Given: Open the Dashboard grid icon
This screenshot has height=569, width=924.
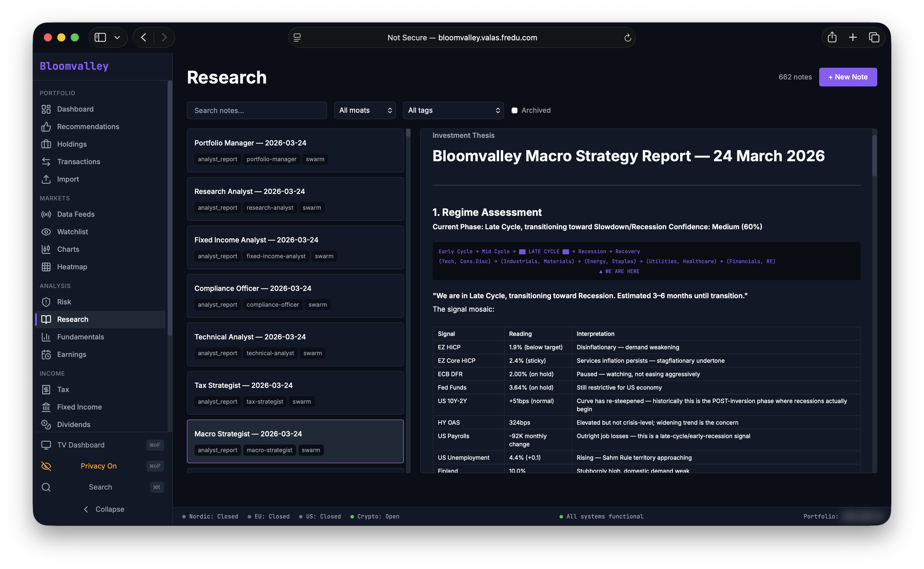Looking at the screenshot, I should point(46,109).
